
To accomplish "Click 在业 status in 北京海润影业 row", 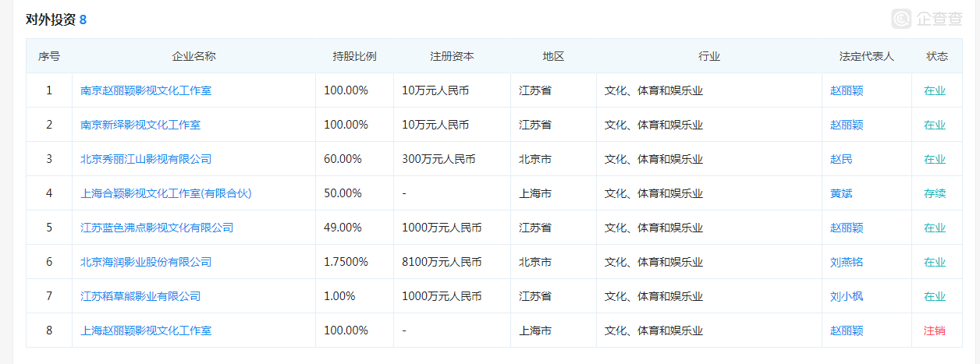I will (x=935, y=262).
